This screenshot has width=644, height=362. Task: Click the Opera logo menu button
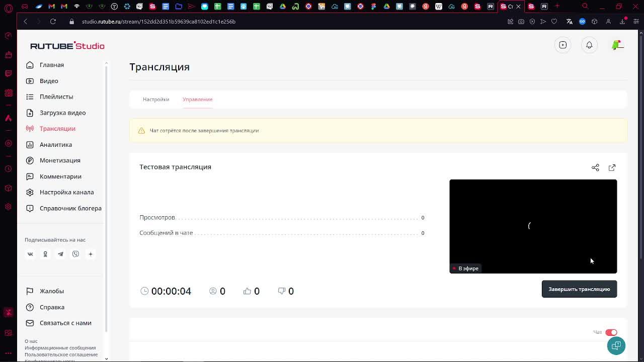[x=9, y=8]
